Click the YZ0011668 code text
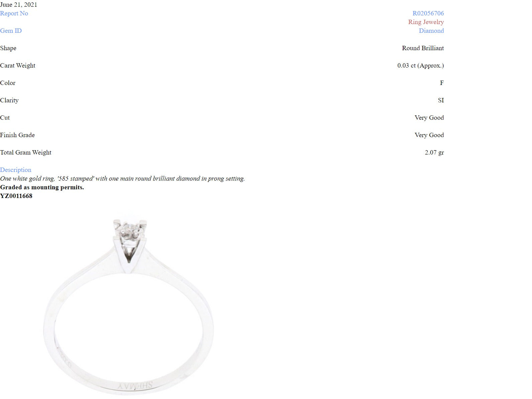Viewport: 532px width, 399px height. tap(16, 196)
